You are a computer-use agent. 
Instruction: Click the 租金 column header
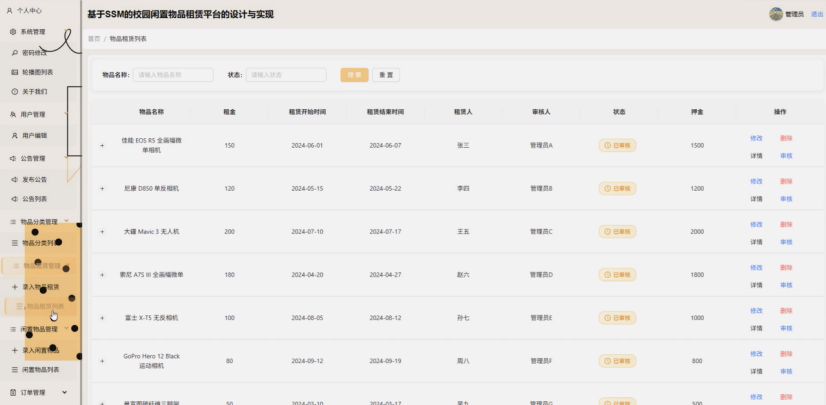click(229, 112)
